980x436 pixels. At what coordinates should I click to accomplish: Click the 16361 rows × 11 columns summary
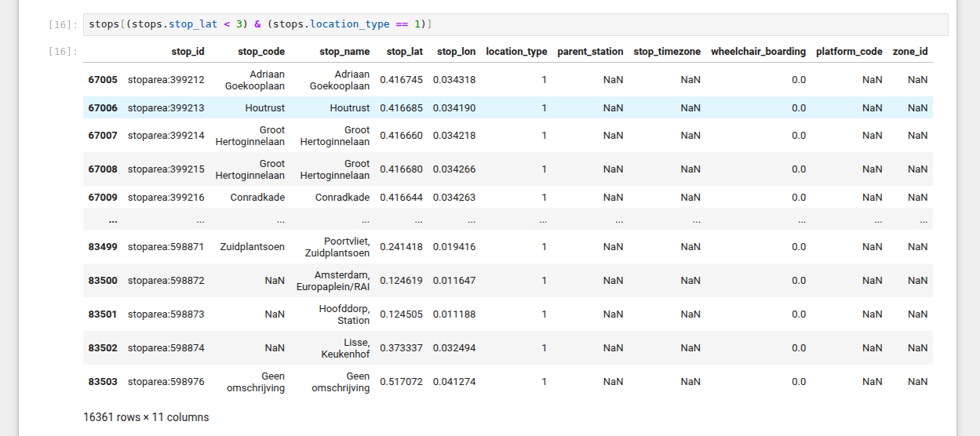146,417
